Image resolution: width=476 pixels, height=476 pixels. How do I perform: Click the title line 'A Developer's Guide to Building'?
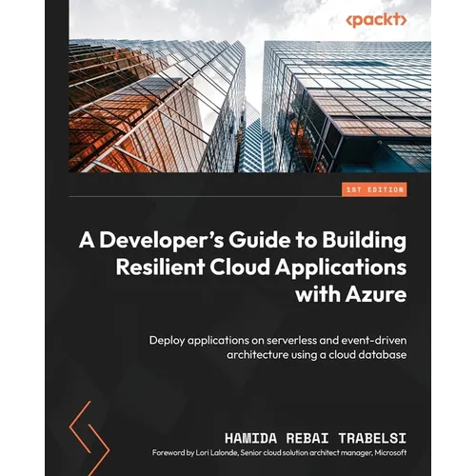coord(243,241)
